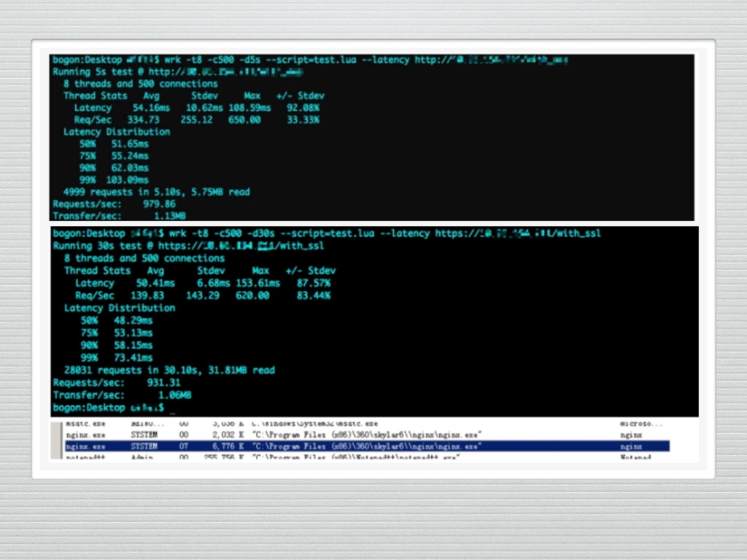Viewport: 747px width, 560px height.
Task: Click the 99% 103.09ms latency line
Action: [114, 180]
